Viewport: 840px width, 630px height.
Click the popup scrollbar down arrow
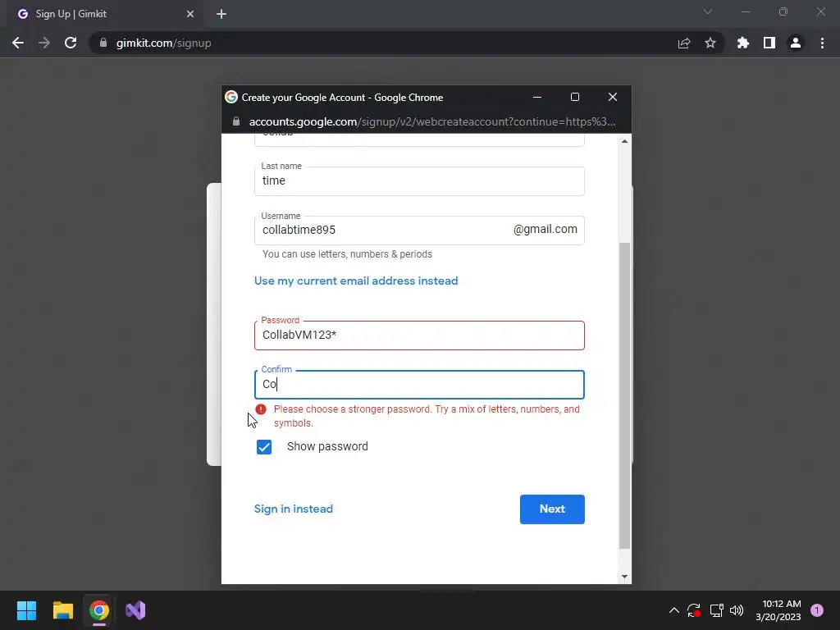[624, 577]
